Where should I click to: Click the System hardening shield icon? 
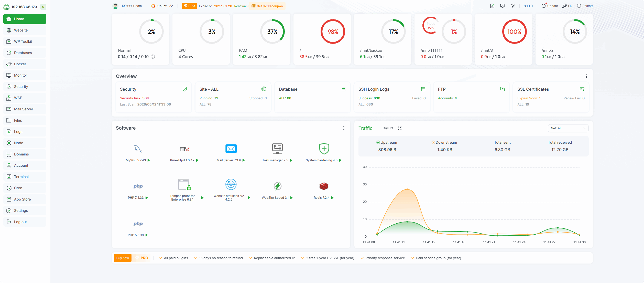click(x=324, y=149)
